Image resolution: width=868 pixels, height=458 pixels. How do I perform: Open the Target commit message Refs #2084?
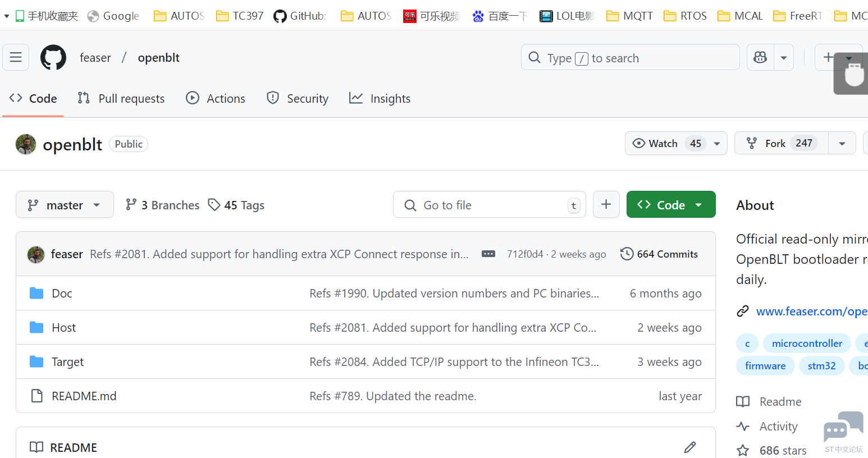[x=454, y=361]
